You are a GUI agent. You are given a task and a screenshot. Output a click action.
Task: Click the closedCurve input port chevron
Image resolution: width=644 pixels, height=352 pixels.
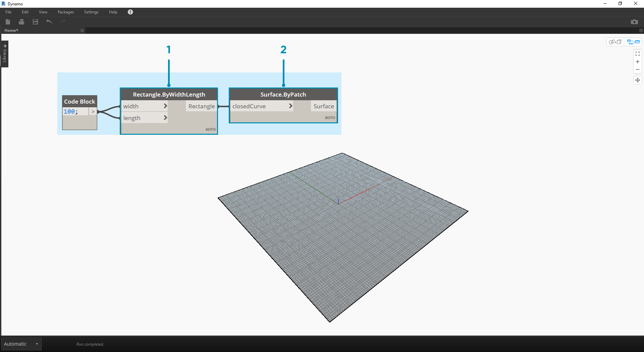[x=290, y=106]
